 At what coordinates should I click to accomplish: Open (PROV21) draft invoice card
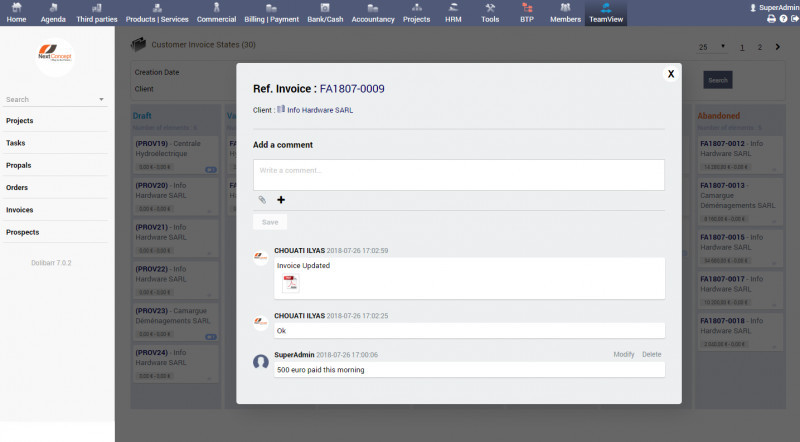175,239
